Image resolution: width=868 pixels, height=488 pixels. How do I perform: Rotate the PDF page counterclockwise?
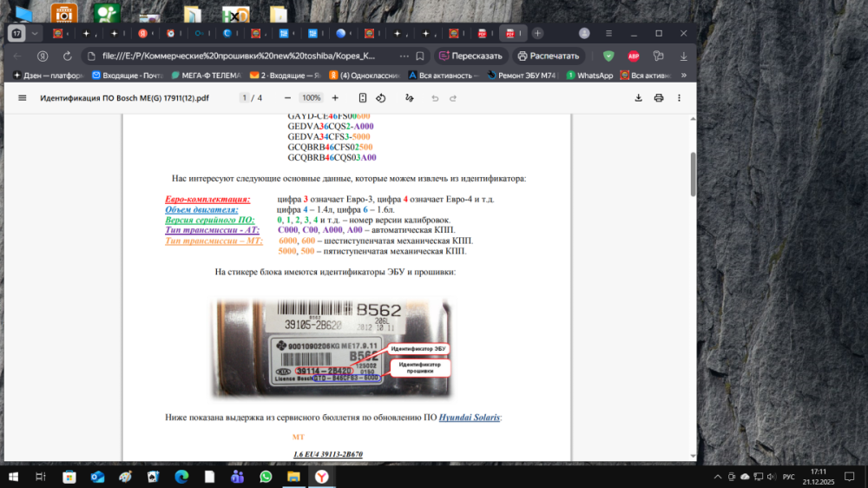click(x=381, y=98)
